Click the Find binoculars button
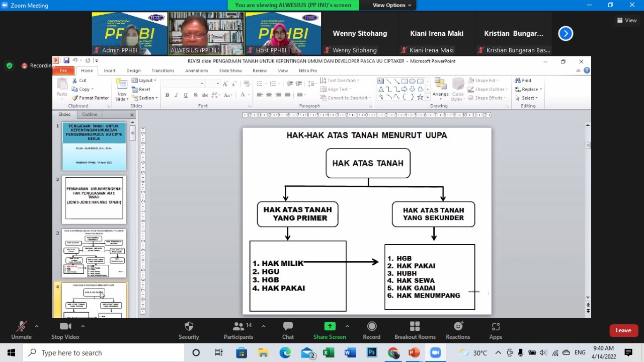Viewport: 644px width, 362px height. coord(523,81)
